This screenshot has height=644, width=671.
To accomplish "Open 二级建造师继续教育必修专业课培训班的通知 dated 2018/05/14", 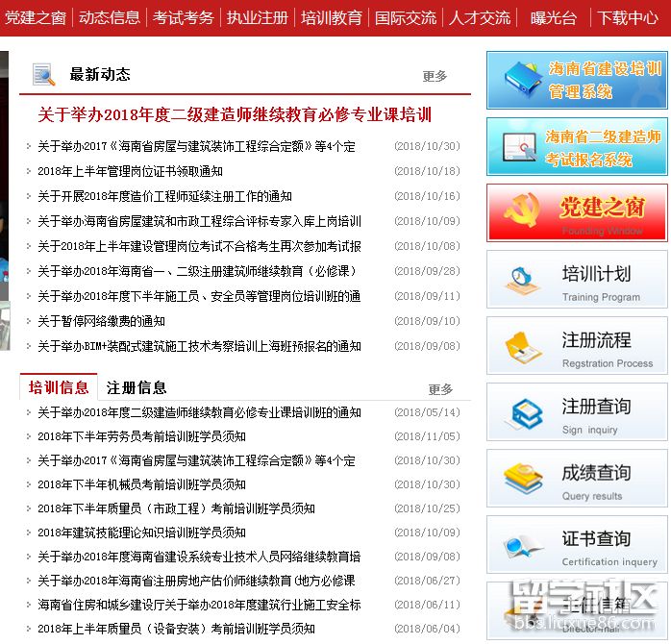I will click(199, 413).
